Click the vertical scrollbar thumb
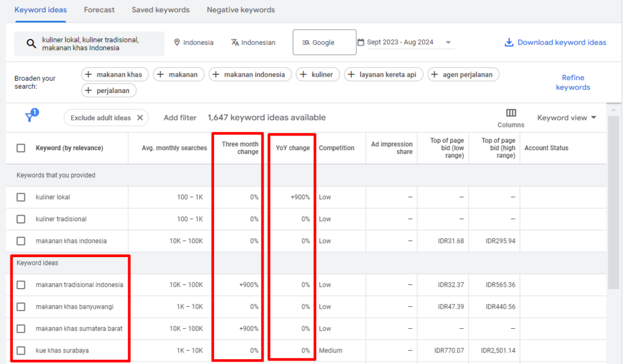Screen dimensions: 623x364 (614, 202)
